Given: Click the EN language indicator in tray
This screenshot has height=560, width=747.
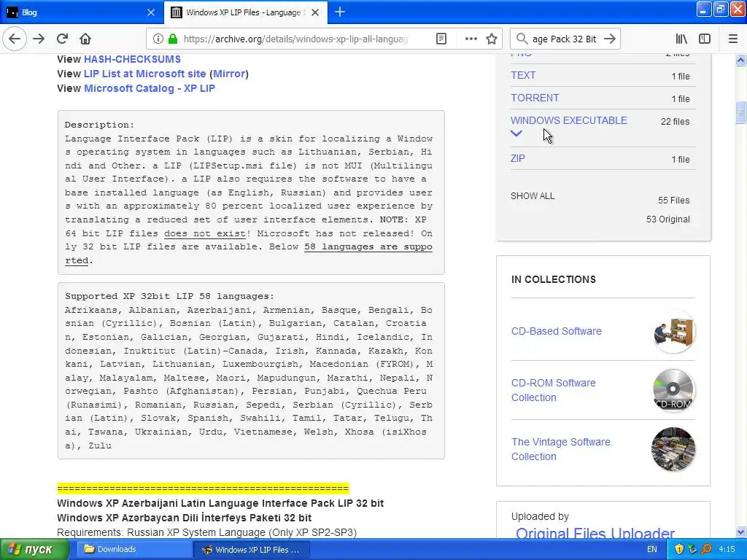Looking at the screenshot, I should point(652,550).
